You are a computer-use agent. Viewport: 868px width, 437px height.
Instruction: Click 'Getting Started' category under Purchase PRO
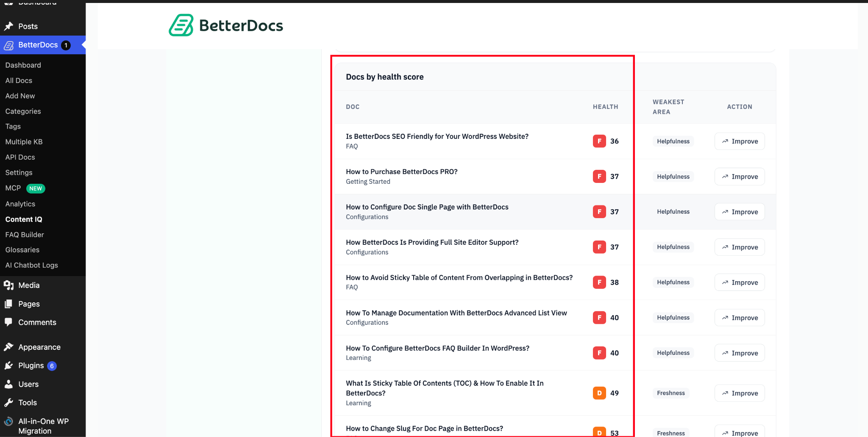(x=368, y=182)
